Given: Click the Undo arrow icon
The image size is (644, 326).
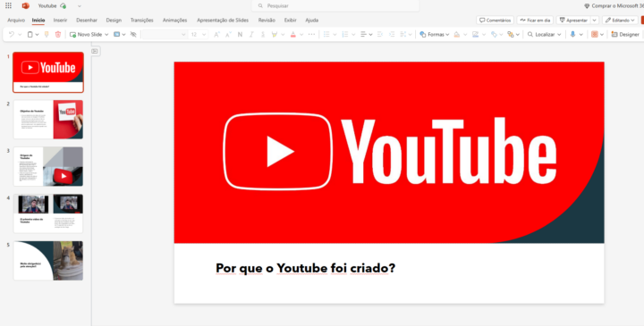Looking at the screenshot, I should pos(12,35).
